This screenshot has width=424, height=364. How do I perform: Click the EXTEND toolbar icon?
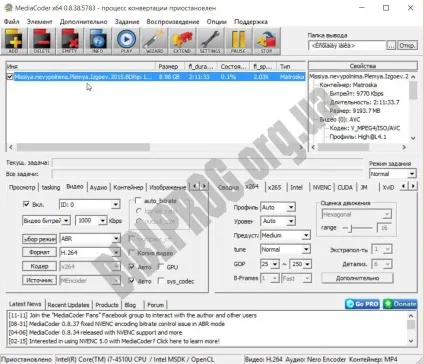(x=182, y=41)
